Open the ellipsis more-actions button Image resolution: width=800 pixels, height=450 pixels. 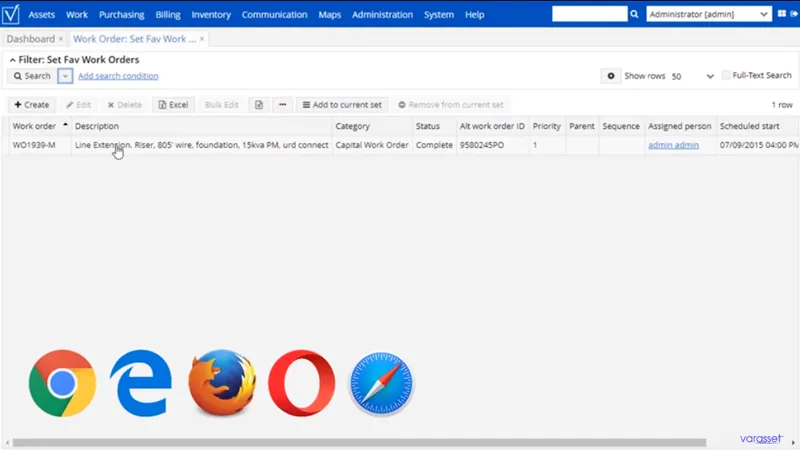283,105
